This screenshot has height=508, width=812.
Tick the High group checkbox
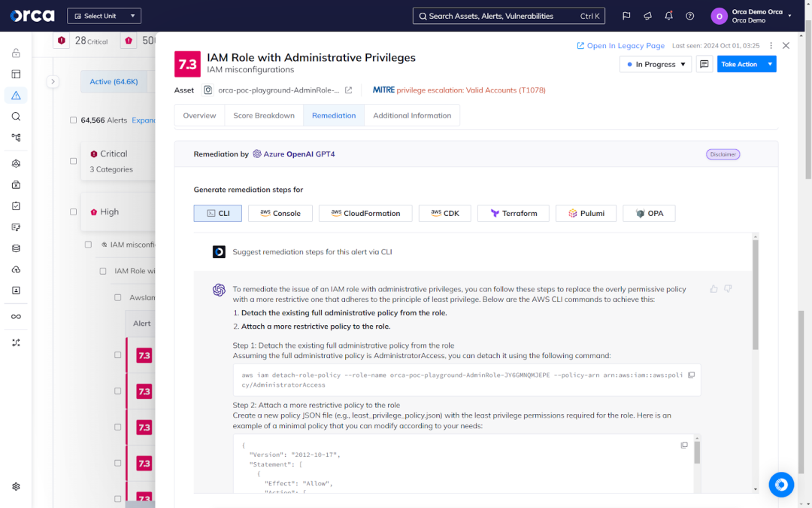pyautogui.click(x=74, y=212)
